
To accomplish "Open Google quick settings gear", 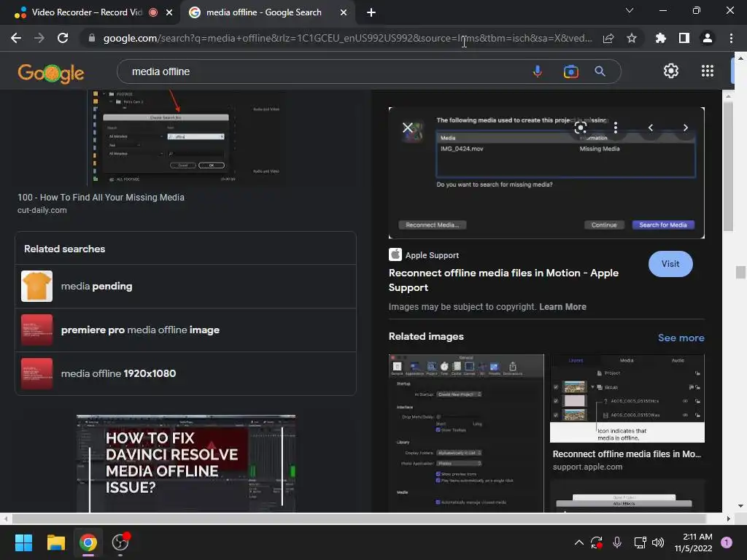I will click(671, 71).
